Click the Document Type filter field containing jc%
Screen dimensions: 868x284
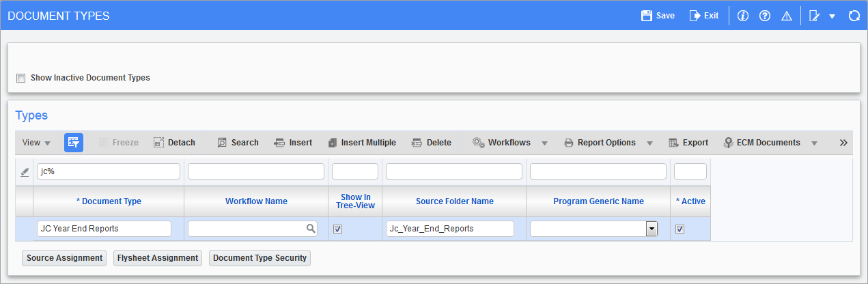pyautogui.click(x=109, y=171)
